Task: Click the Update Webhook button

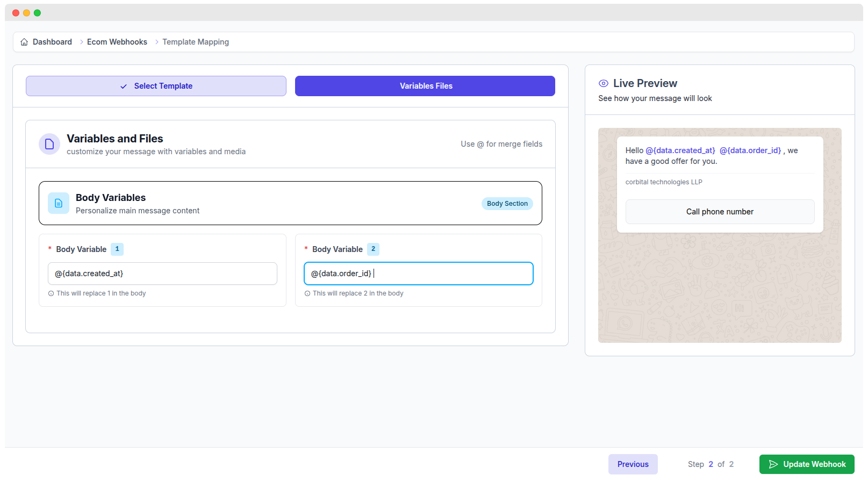Action: click(x=806, y=464)
